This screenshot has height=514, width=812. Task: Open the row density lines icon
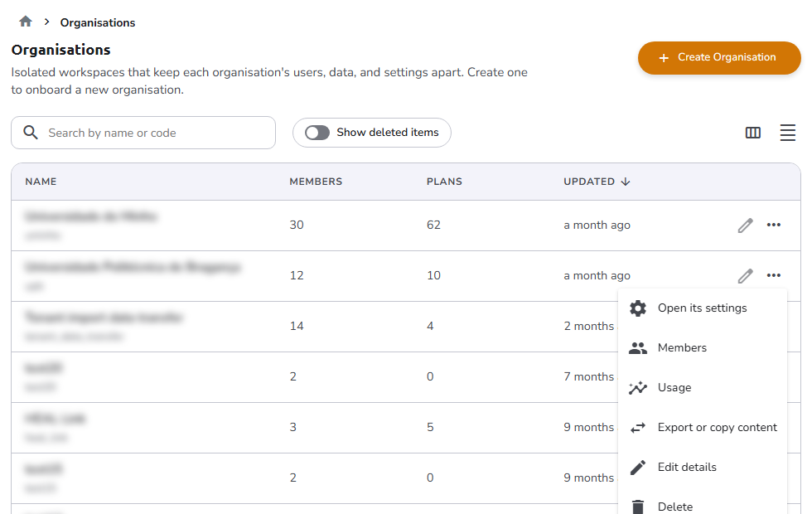point(787,133)
